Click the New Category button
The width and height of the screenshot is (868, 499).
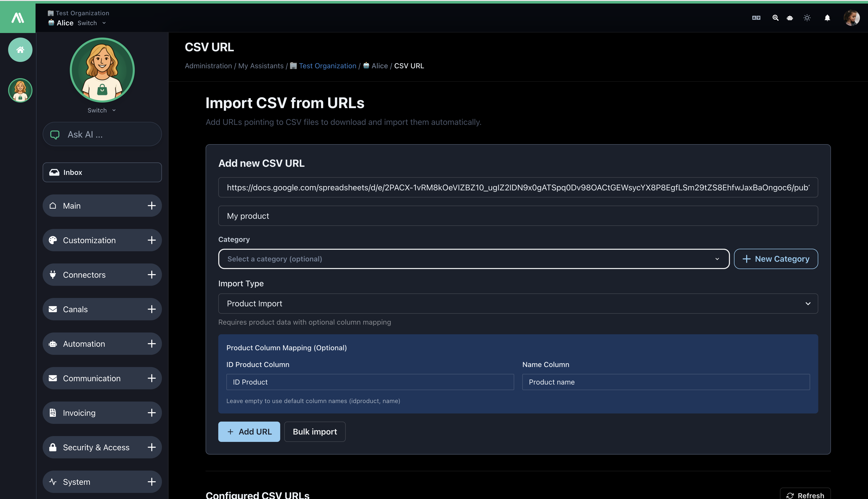(x=776, y=259)
